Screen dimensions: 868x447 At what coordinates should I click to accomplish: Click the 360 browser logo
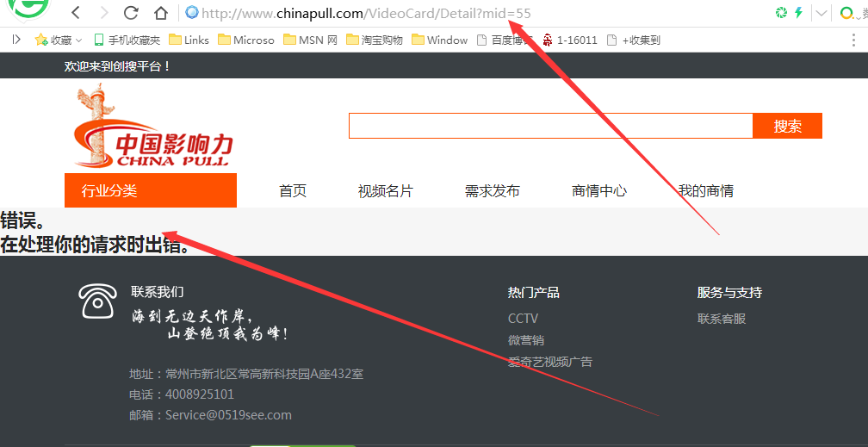(29, 9)
